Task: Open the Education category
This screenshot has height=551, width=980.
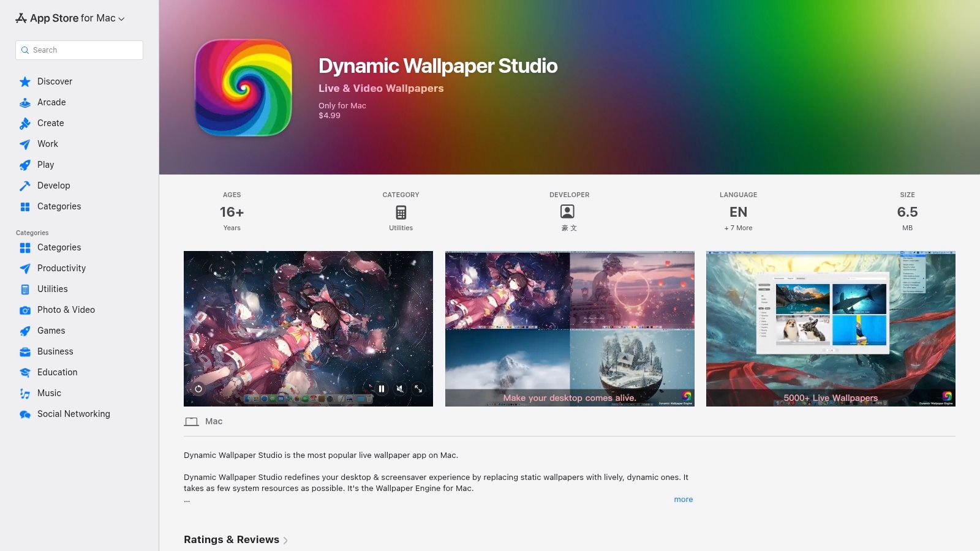Action: (58, 372)
